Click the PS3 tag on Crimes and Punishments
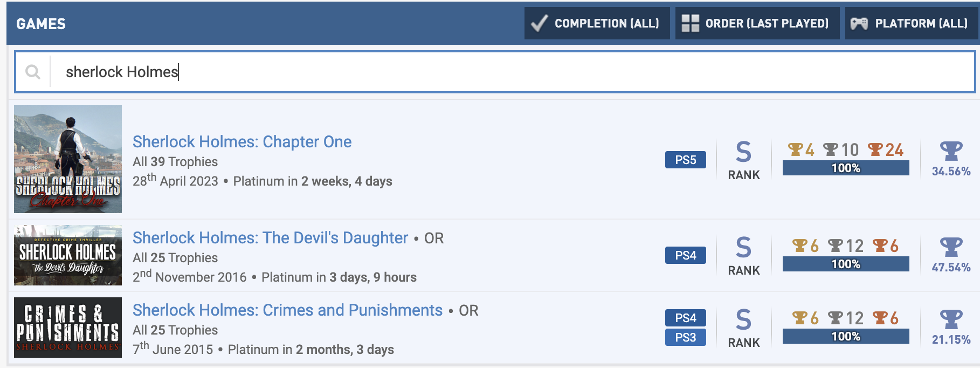The width and height of the screenshot is (980, 368). [686, 337]
